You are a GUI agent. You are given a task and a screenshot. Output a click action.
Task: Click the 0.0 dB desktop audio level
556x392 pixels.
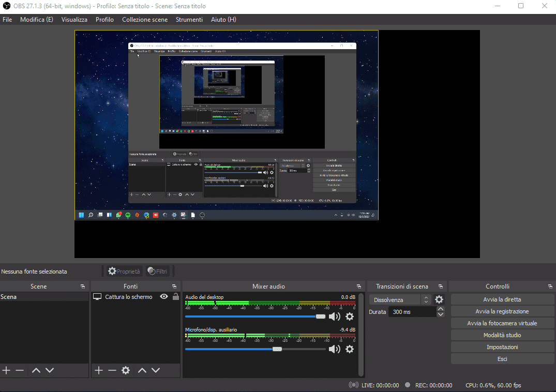point(348,297)
